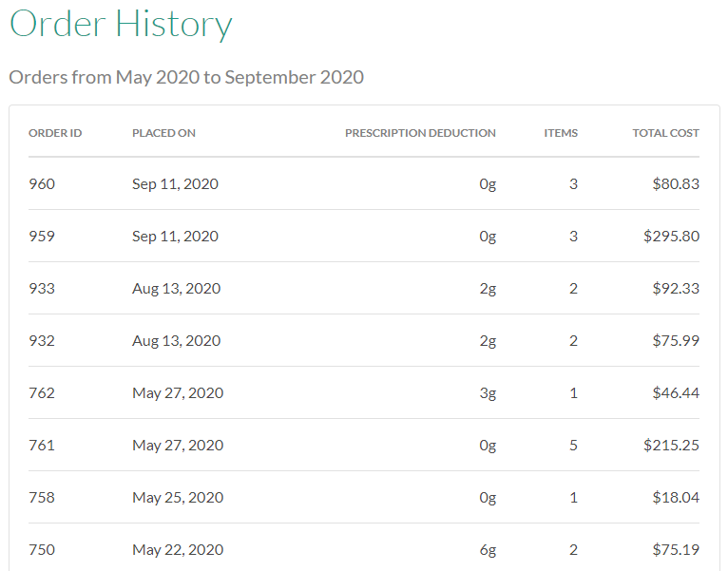This screenshot has width=728, height=571.
Task: Select order 758
Action: coord(42,497)
